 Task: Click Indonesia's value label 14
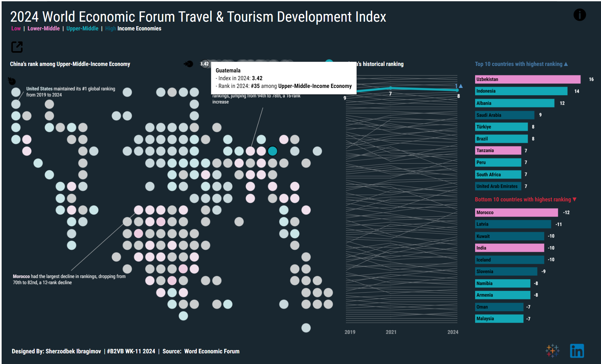coord(577,91)
